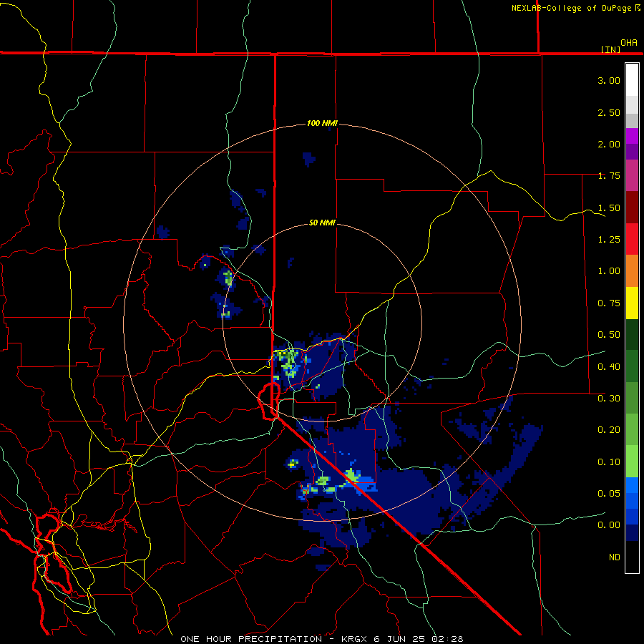644x644 pixels.
Task: Click the 3.00 legend value
Action: tap(609, 80)
